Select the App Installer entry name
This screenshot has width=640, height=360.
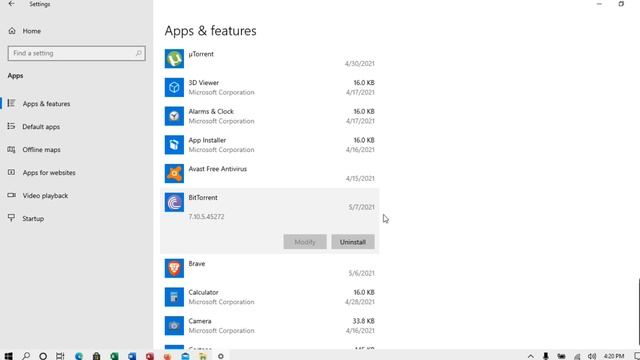point(207,140)
